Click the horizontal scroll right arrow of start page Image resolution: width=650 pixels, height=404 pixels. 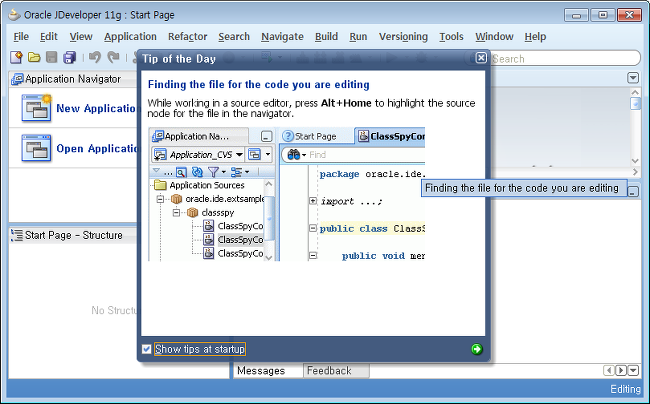click(635, 171)
